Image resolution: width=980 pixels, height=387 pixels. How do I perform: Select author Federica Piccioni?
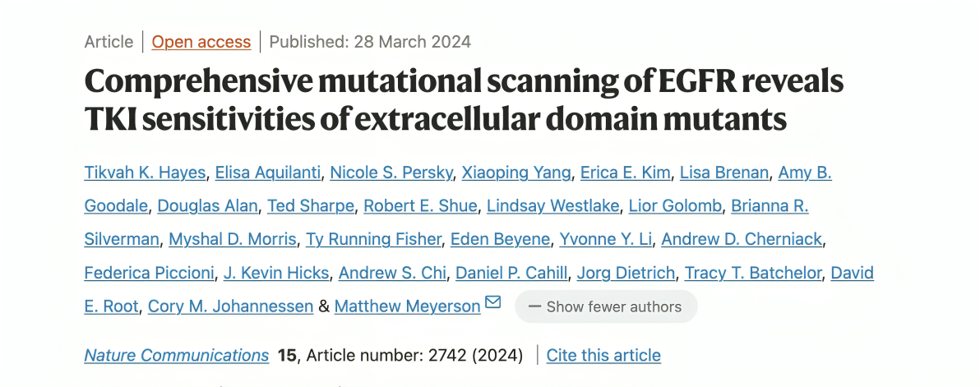[150, 273]
